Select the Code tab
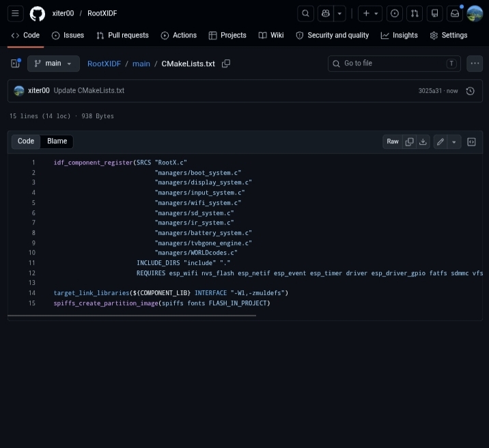Screen dimensions: 489x448 (x=25, y=36)
